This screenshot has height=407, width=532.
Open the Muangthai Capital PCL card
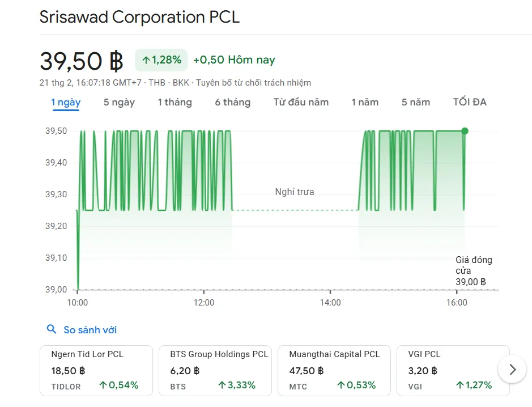tap(334, 370)
